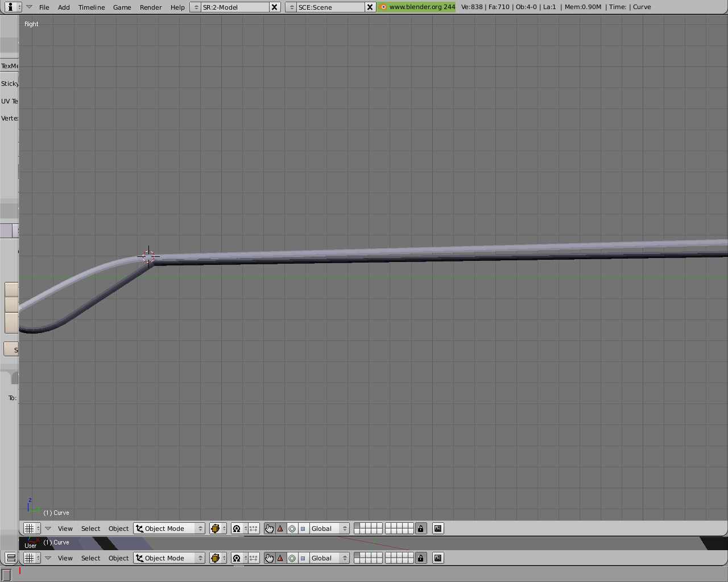
Task: Open Global orientation dropdown in Right view header
Action: pyautogui.click(x=329, y=529)
